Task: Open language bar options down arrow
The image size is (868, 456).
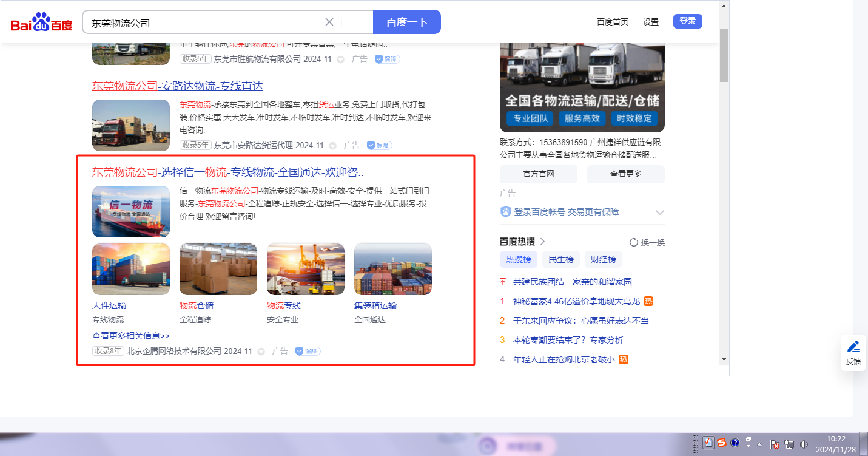Action: (x=749, y=446)
